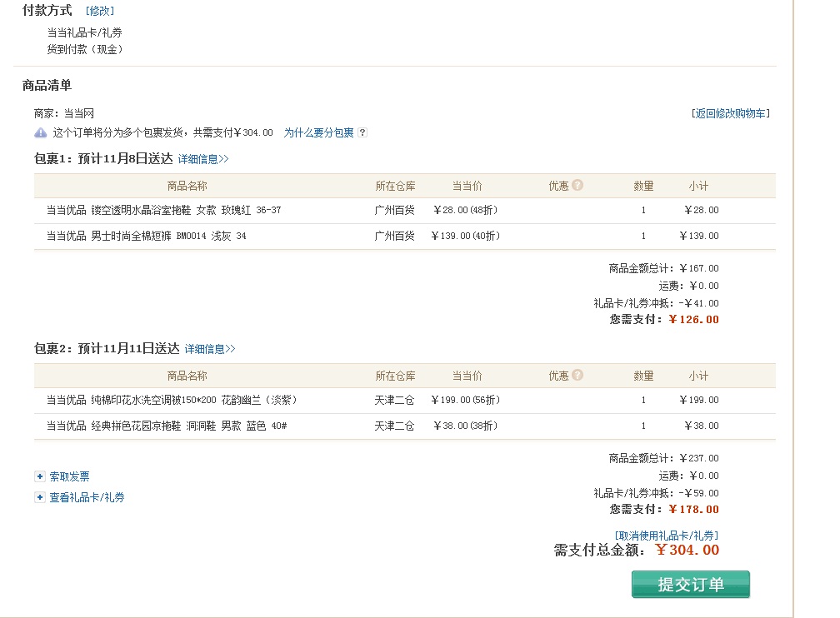Open the 为什么要分包裹 link
This screenshot has width=840, height=618.
[318, 132]
